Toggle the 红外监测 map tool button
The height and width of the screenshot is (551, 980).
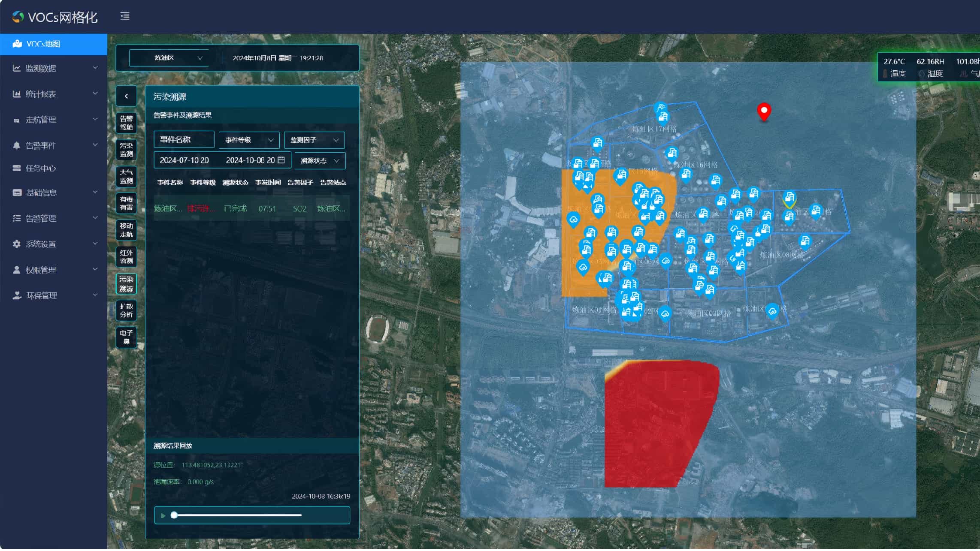[126, 257]
